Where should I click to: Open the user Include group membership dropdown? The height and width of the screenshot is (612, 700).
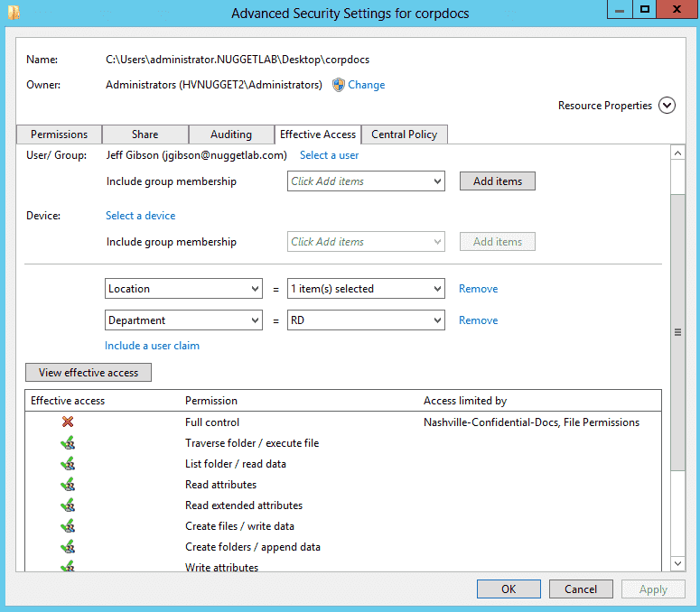coord(366,181)
